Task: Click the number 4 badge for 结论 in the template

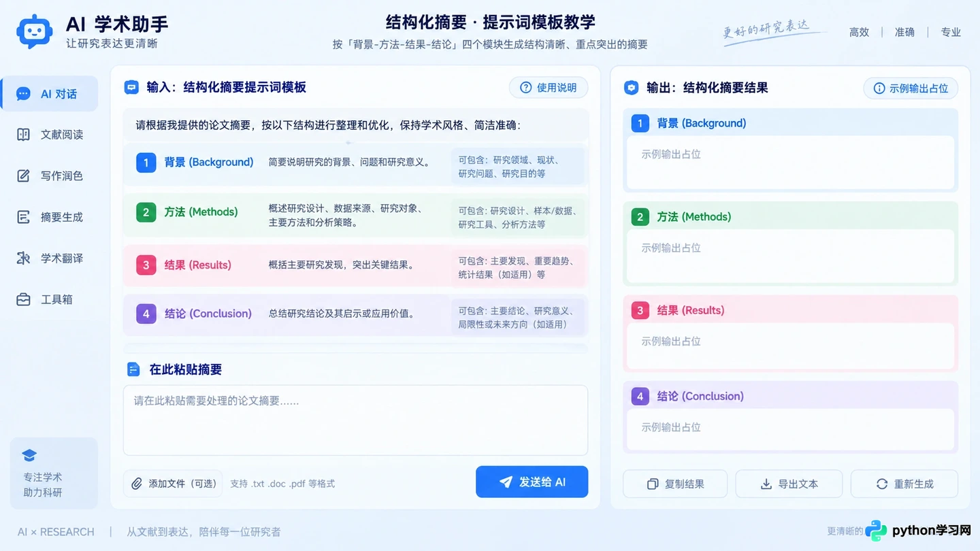Action: (146, 314)
